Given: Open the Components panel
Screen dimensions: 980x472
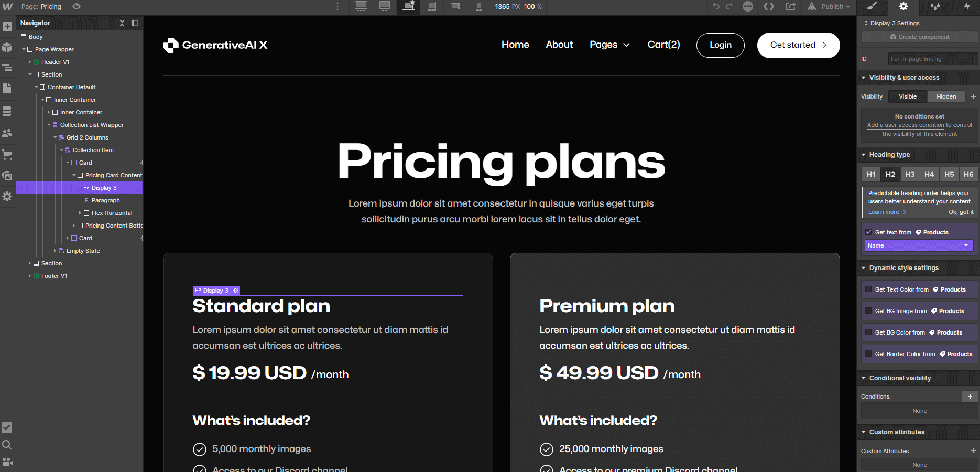Looking at the screenshot, I should 8,47.
